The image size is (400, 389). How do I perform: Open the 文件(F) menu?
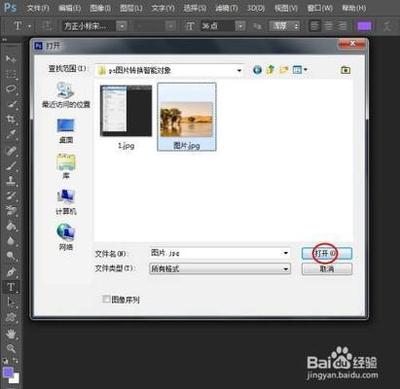(x=38, y=8)
